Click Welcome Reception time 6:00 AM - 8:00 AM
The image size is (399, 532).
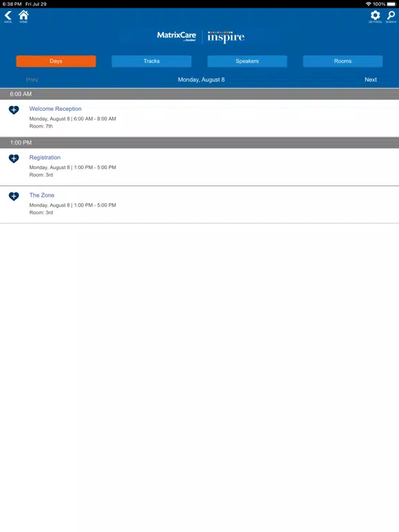tap(95, 118)
